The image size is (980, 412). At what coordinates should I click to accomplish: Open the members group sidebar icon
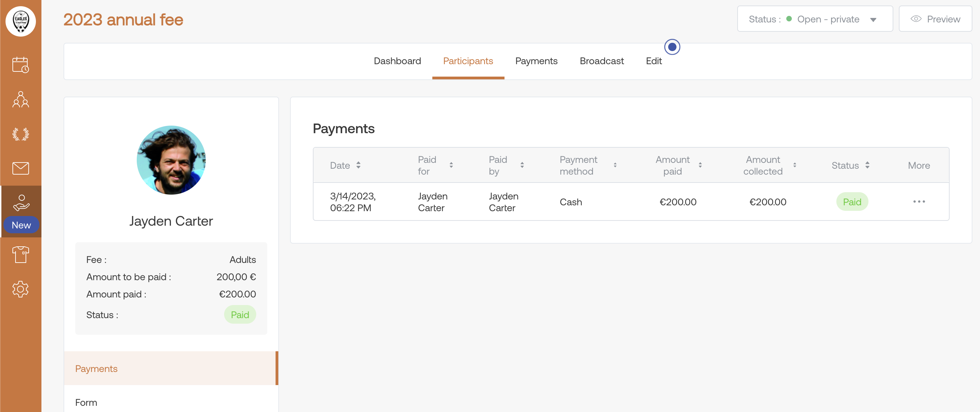pos(20,99)
